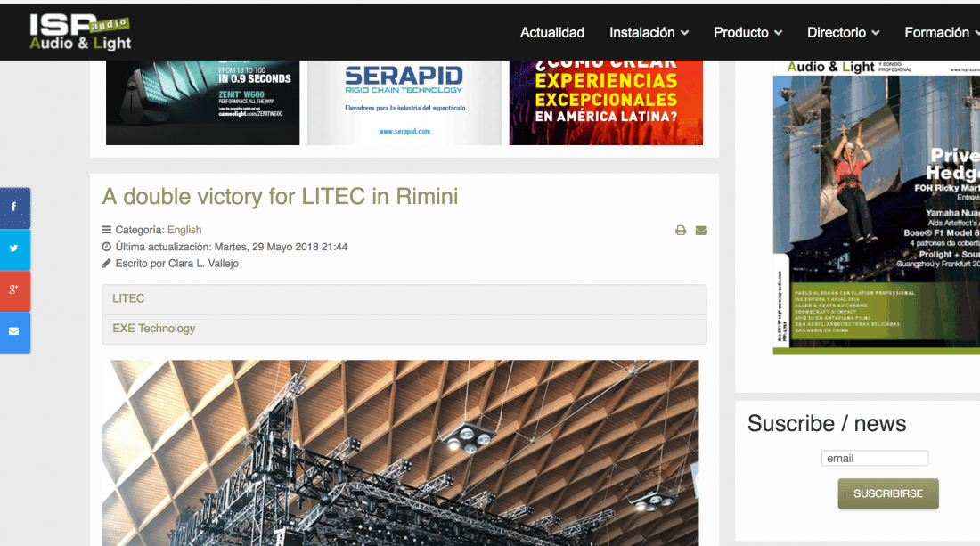Share article via Google Plus sidebar icon
The width and height of the screenshot is (980, 546).
(15, 290)
